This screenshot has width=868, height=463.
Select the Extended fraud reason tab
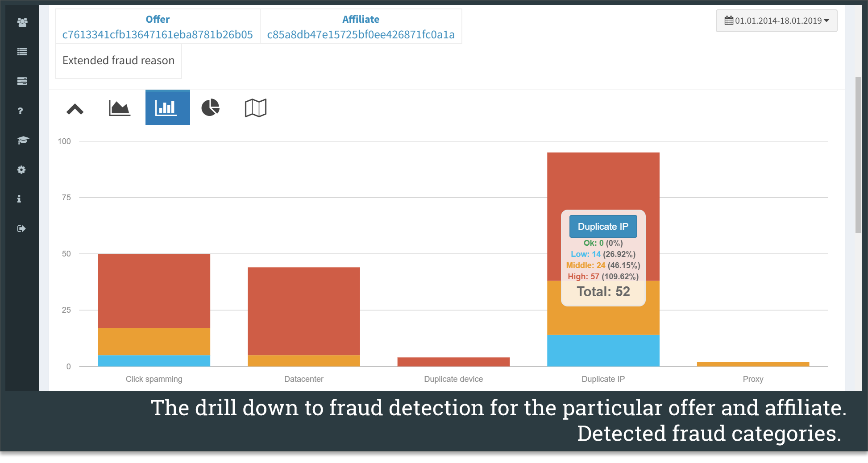(118, 60)
